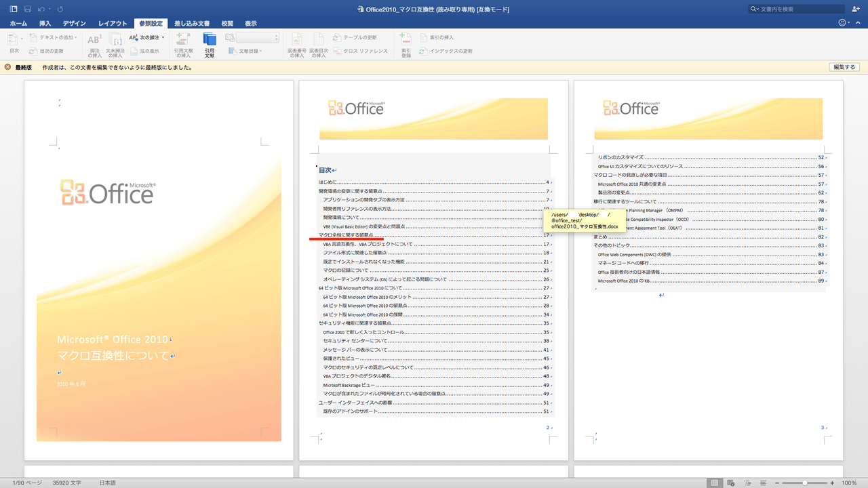868x488 pixels.
Task: Click the zoom out minus button
Action: (777, 483)
